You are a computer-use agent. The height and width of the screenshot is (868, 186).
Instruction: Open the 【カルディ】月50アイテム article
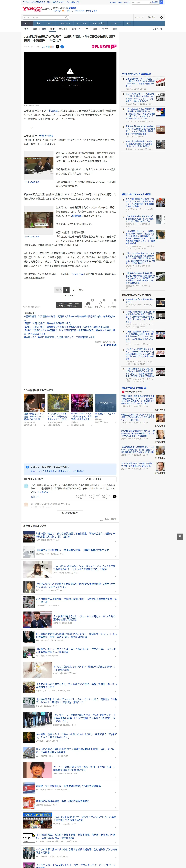[84, 819]
